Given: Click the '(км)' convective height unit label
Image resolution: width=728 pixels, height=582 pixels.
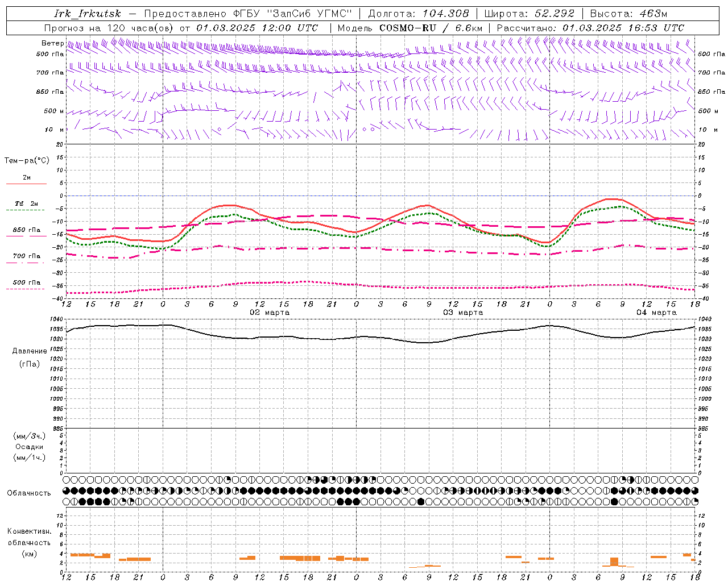Looking at the screenshot, I should [x=29, y=554].
